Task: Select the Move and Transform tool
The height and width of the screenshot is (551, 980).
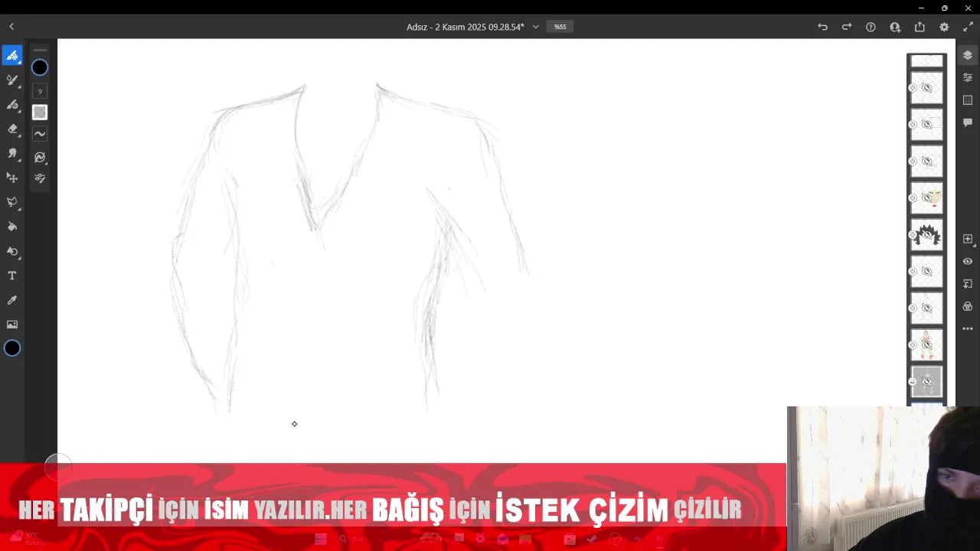Action: (12, 178)
